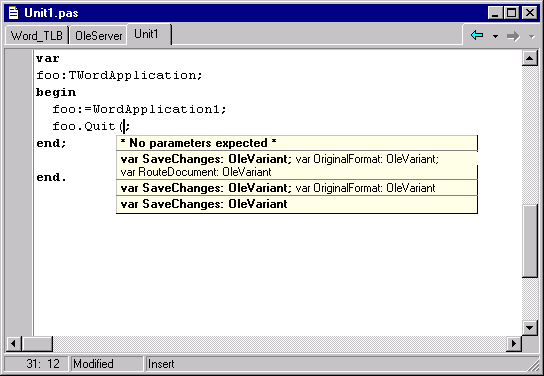Viewport: 544px width, 376px height.
Task: Open the OleServer tab
Action: tap(99, 35)
